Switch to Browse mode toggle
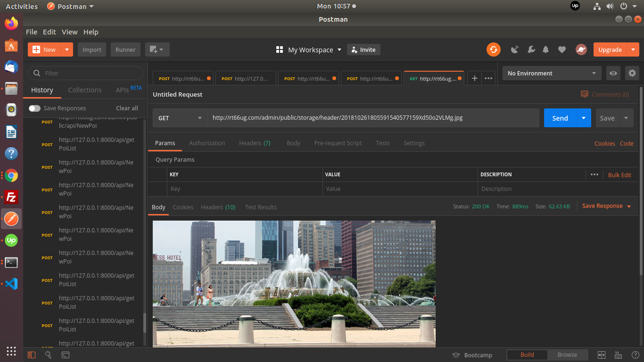The width and height of the screenshot is (644, 362). [567, 355]
